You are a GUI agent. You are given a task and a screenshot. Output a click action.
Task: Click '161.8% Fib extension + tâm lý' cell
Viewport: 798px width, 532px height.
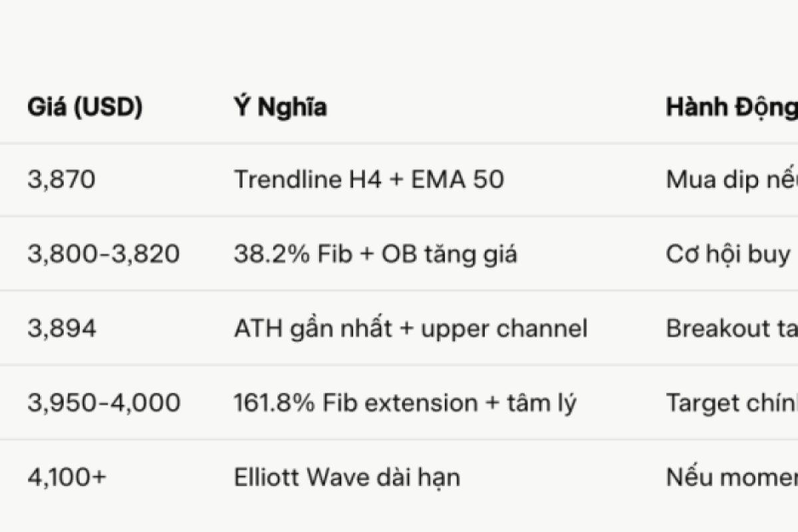[x=405, y=403]
